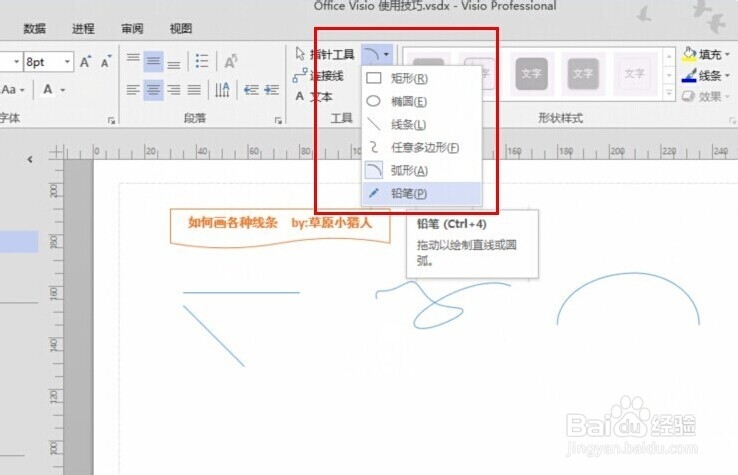Choose 铅笔(P) pencil tool
The width and height of the screenshot is (738, 475).
pyautogui.click(x=422, y=193)
